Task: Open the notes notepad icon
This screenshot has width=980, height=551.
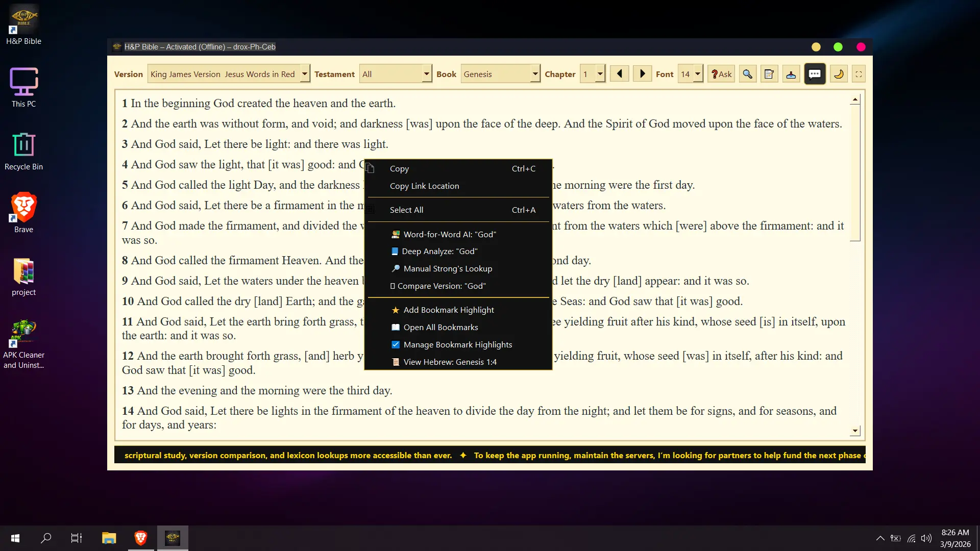Action: click(769, 74)
